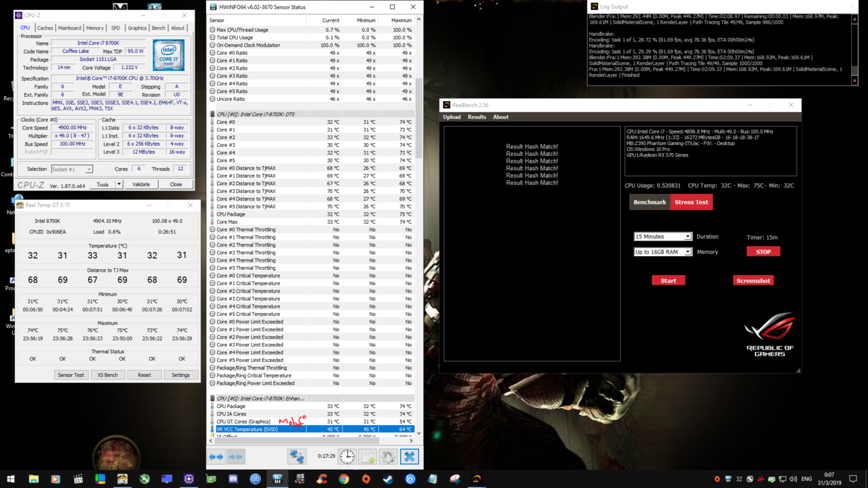
Task: Click ROG logo in RealBench window
Action: pyautogui.click(x=770, y=335)
